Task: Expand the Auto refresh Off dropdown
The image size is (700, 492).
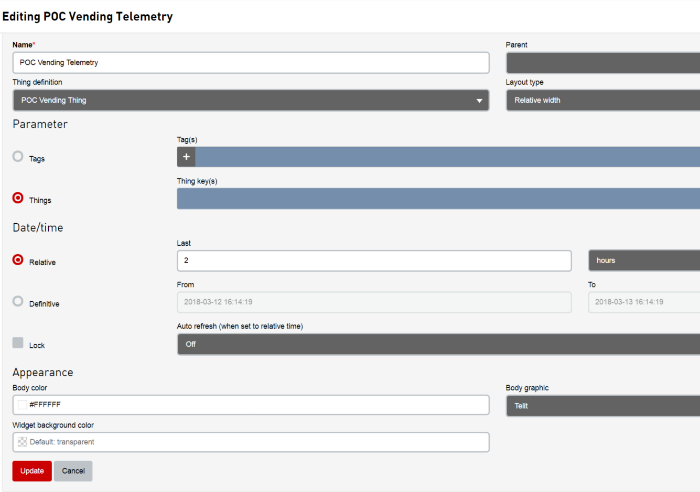Action: click(x=438, y=344)
